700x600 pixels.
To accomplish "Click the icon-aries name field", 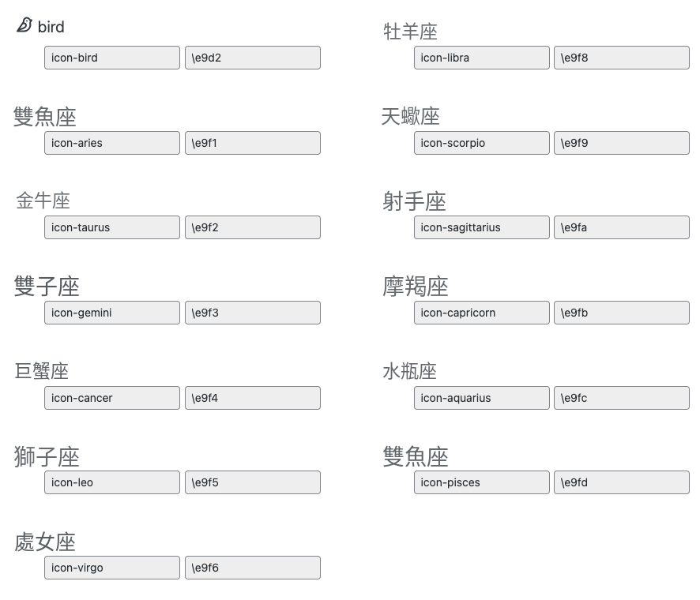I will click(112, 143).
